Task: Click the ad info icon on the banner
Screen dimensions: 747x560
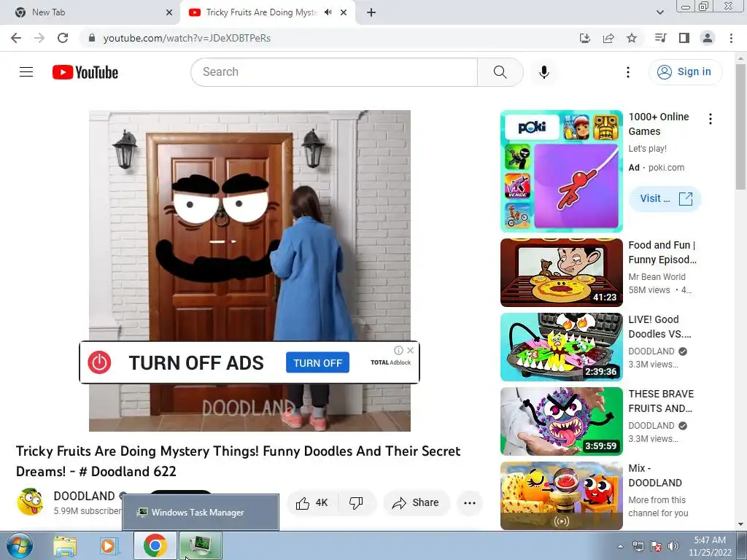Action: pyautogui.click(x=399, y=351)
